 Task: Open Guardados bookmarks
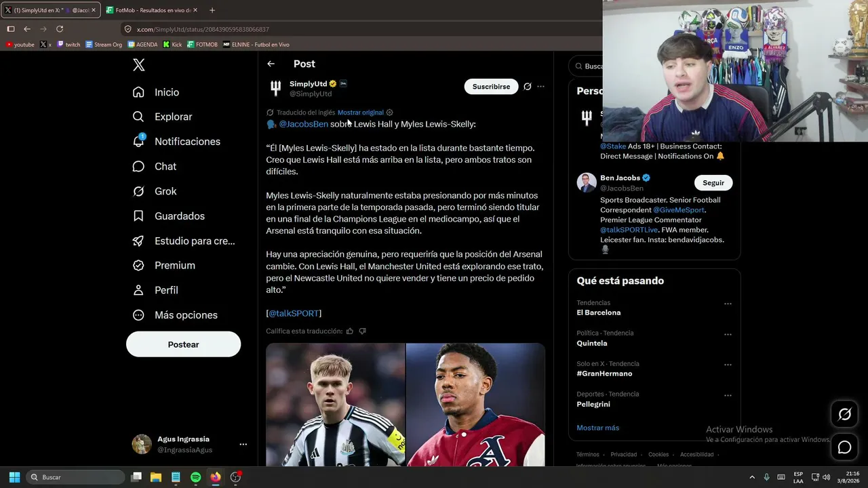169,216
